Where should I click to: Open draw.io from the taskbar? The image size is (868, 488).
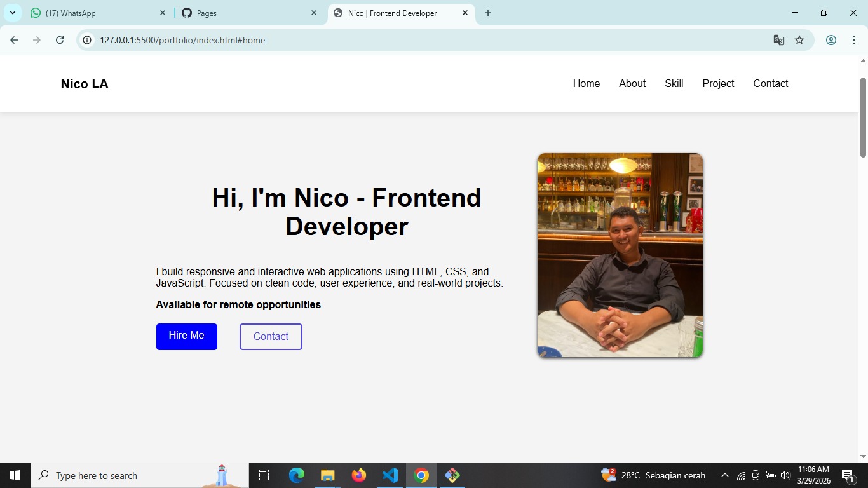(452, 475)
